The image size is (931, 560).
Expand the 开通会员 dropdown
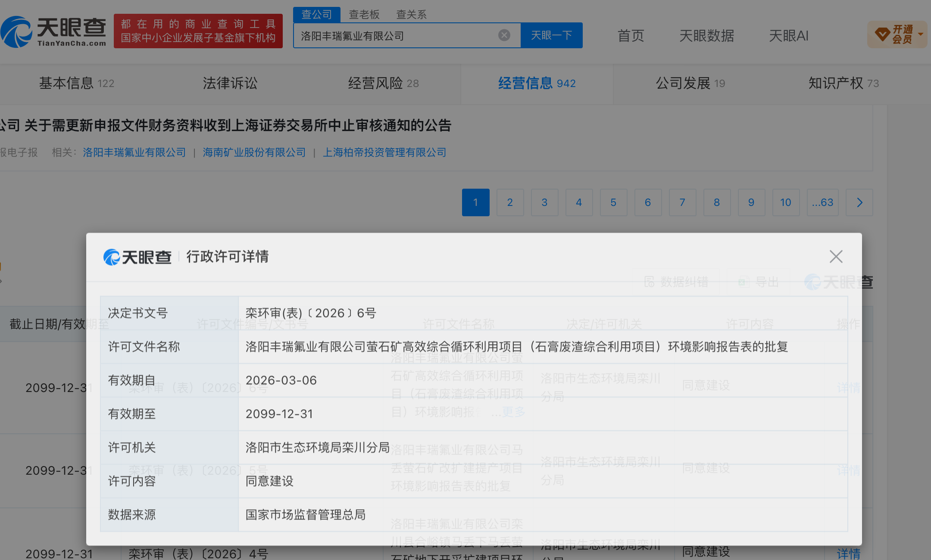pos(897,34)
